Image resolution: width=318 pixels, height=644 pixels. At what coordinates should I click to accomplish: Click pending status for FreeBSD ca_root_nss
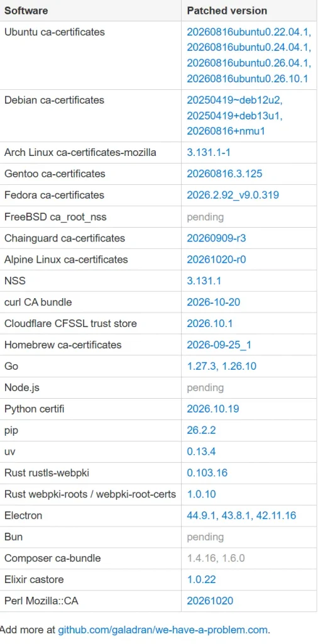point(205,217)
